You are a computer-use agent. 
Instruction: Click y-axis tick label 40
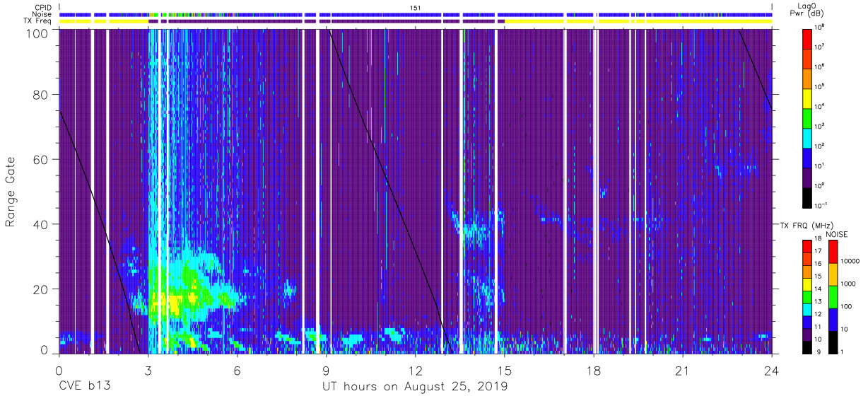[x=41, y=224]
